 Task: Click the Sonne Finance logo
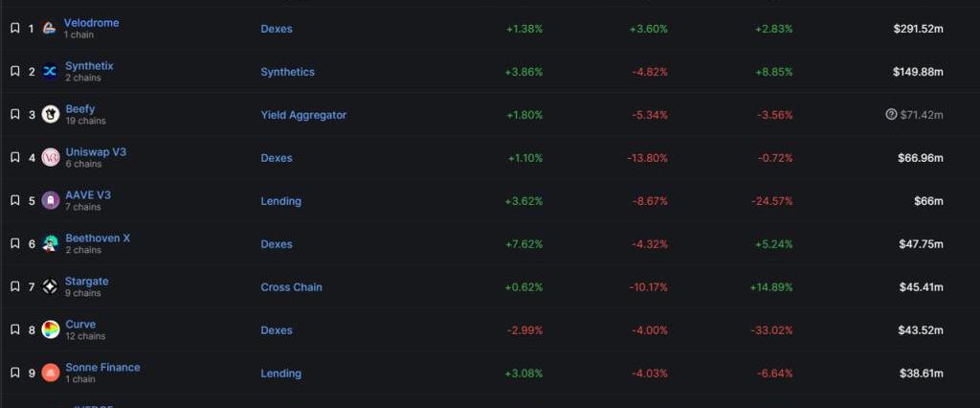pos(51,373)
